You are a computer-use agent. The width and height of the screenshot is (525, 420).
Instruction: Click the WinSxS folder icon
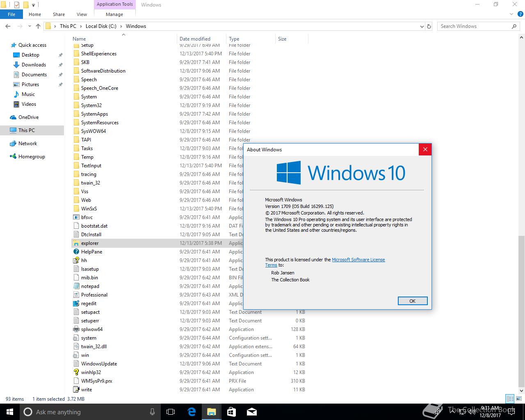[x=76, y=209]
